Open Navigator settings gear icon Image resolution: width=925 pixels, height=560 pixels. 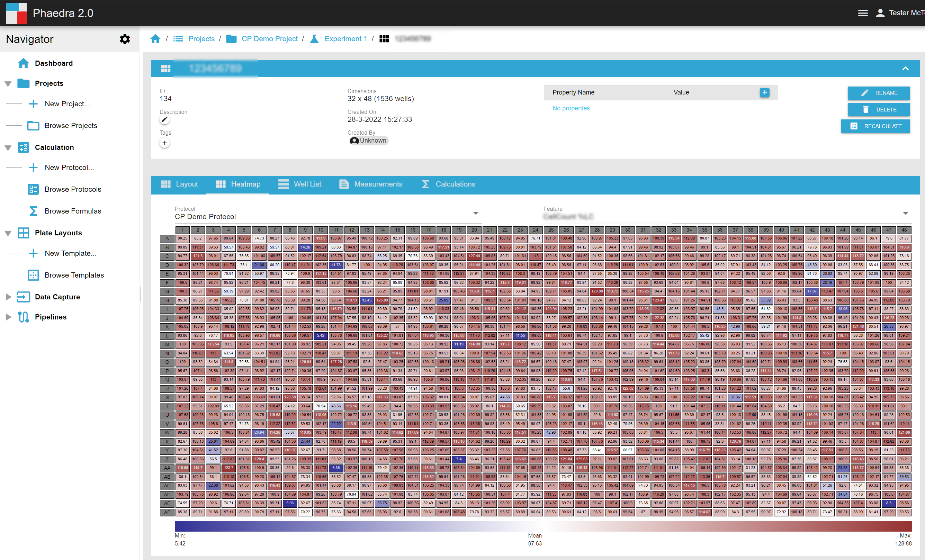coord(125,39)
